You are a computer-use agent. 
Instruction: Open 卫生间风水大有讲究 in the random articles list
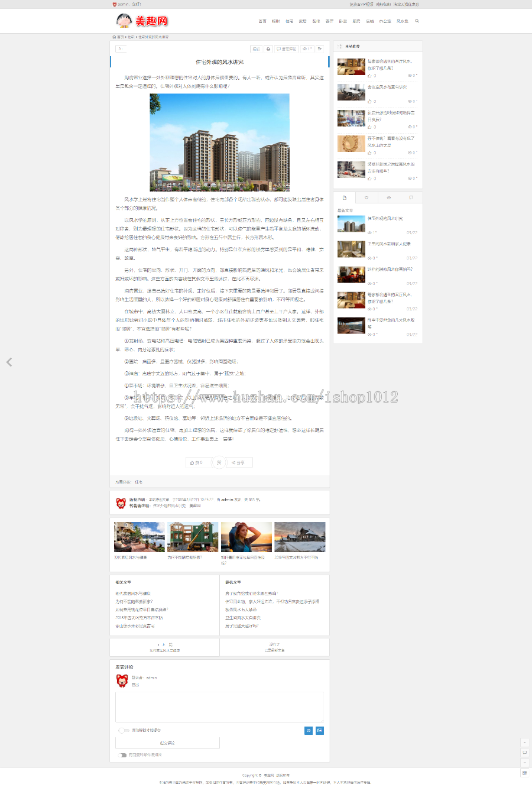point(243,617)
